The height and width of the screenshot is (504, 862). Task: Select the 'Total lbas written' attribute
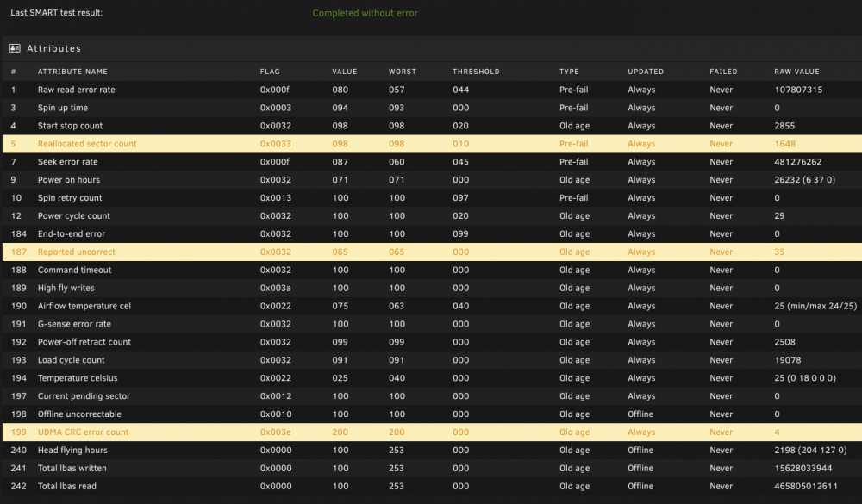(x=72, y=469)
